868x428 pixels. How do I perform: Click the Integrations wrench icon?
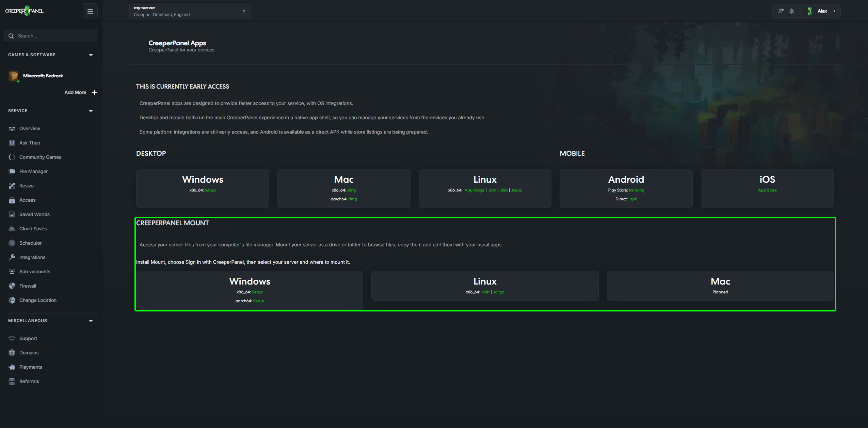[x=12, y=257]
